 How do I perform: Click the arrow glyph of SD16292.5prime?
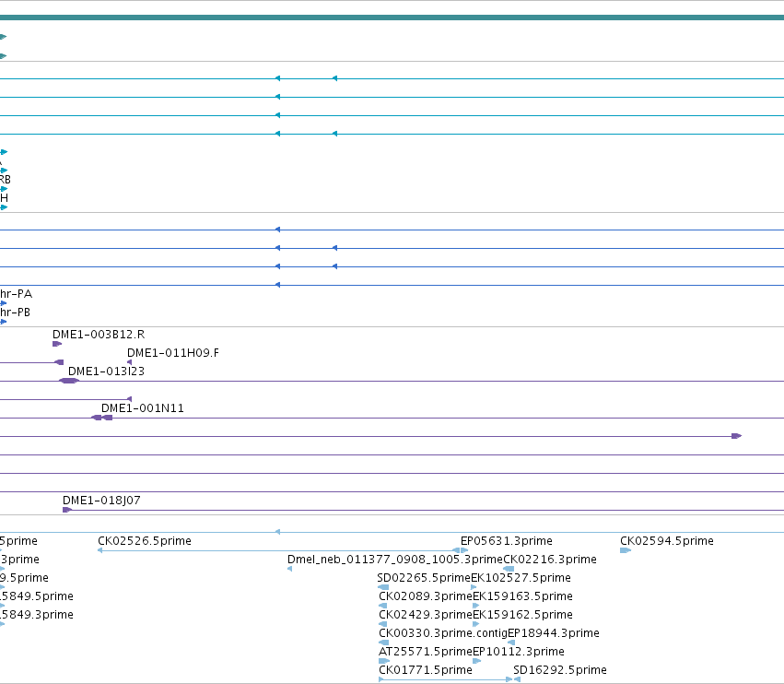point(517,679)
